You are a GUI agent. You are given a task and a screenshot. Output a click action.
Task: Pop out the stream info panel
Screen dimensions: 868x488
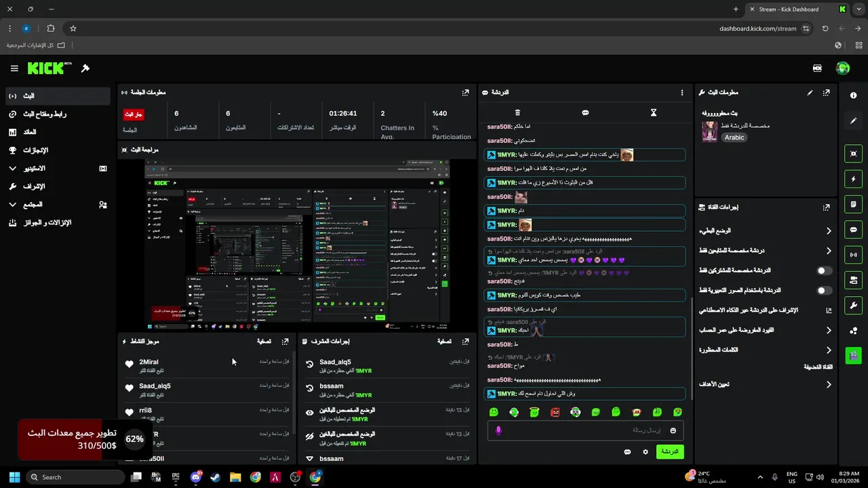pyautogui.click(x=826, y=92)
